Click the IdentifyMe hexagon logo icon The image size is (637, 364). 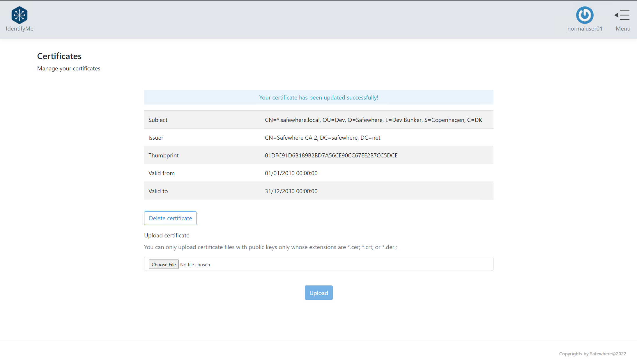[20, 15]
